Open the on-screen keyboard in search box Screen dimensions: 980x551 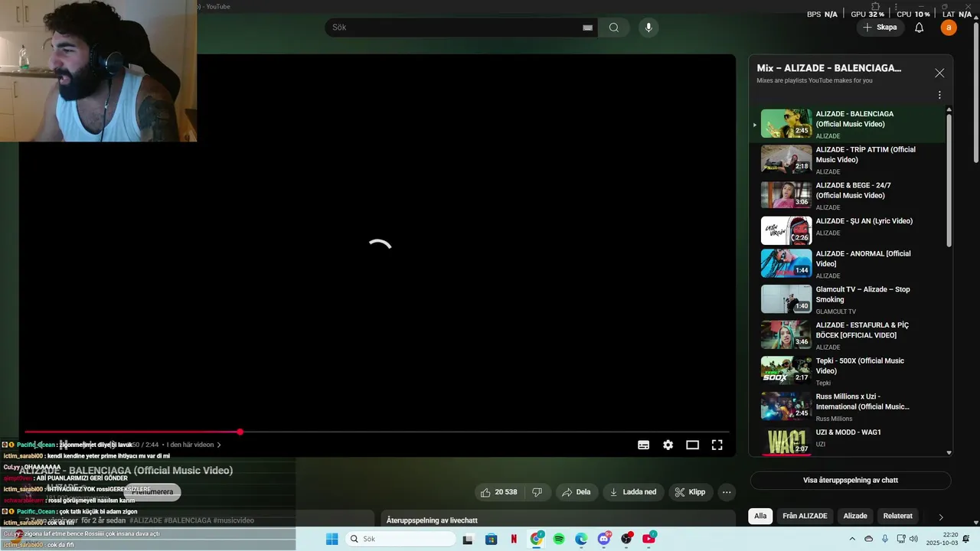click(587, 28)
